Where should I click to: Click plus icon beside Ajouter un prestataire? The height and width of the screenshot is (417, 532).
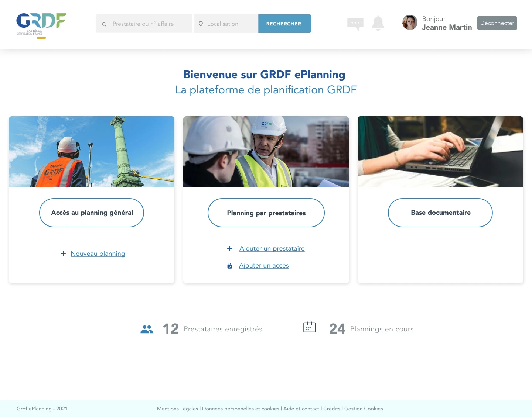pos(230,248)
